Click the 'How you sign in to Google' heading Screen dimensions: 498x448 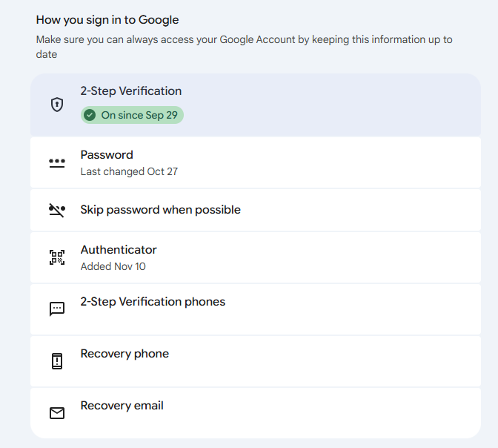point(107,20)
